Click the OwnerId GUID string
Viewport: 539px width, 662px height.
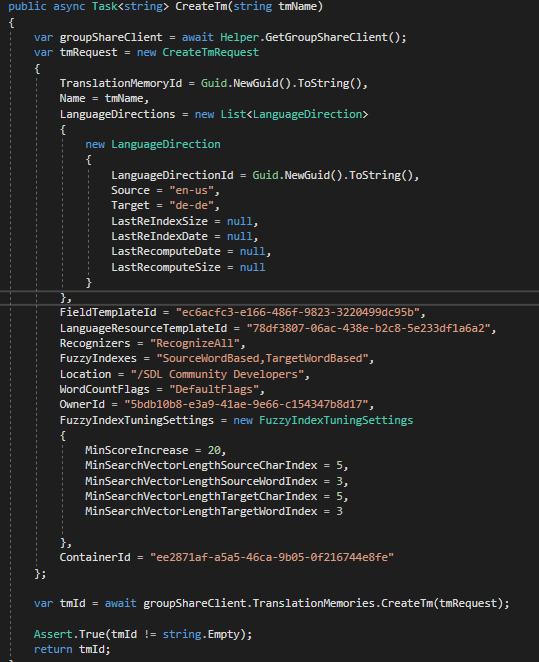click(246, 404)
